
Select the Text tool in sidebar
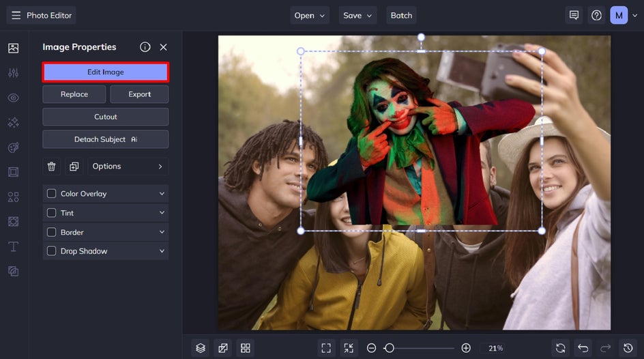click(x=13, y=246)
